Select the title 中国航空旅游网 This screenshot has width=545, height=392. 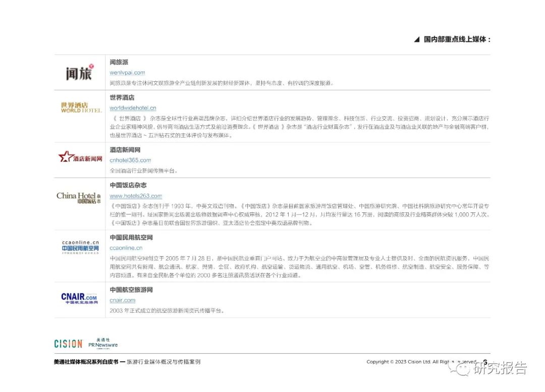pos(131,290)
